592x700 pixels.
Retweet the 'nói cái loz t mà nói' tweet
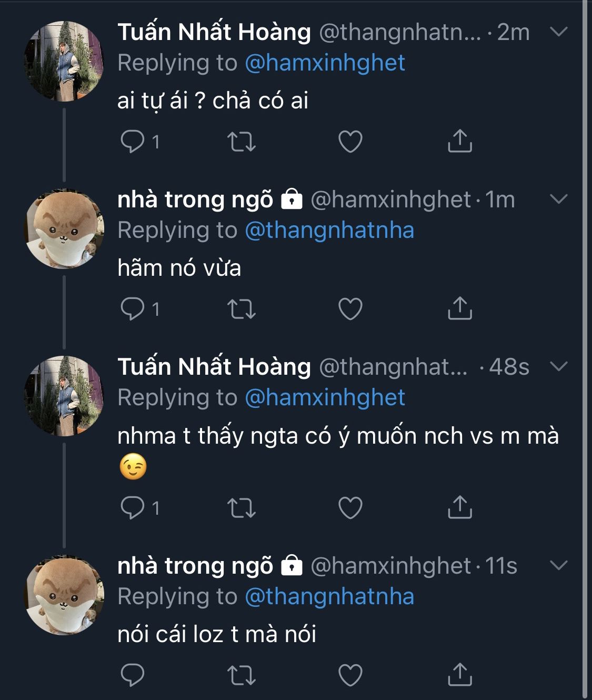pos(242,675)
